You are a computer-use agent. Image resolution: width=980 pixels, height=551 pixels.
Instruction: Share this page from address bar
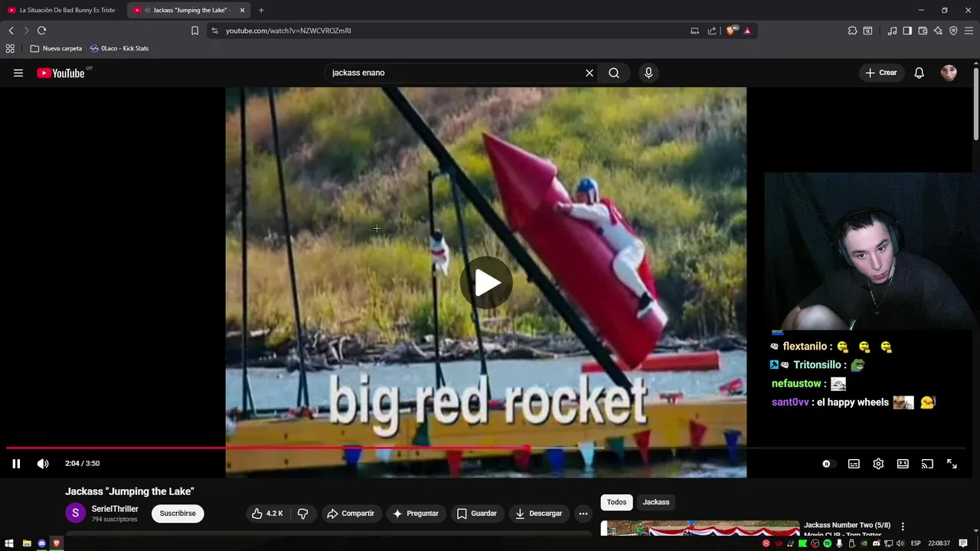pos(712,31)
